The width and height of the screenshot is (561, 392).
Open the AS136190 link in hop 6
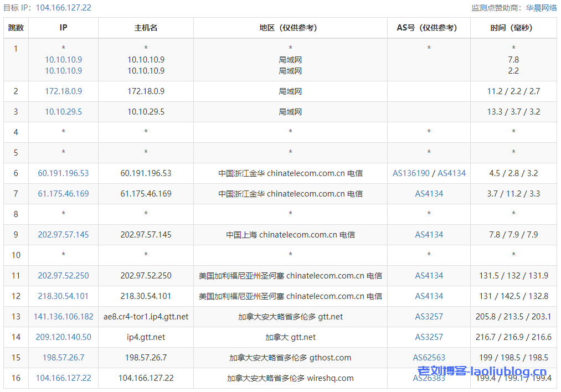(x=410, y=173)
